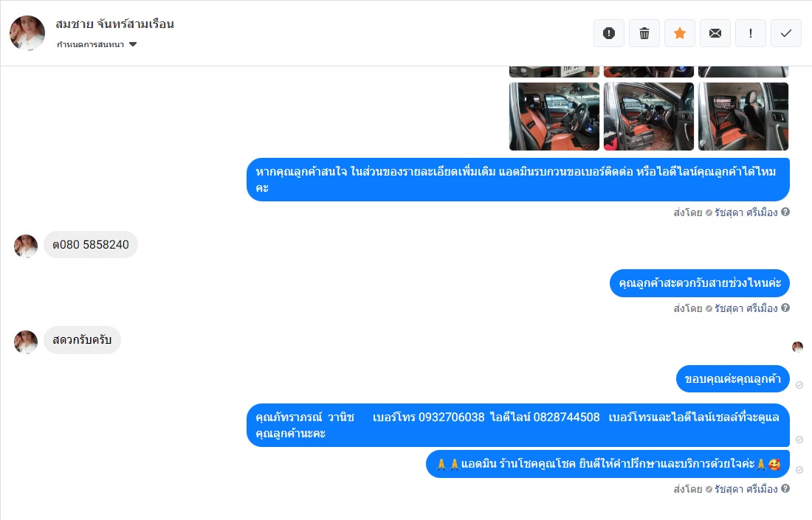Toggle the orange star follow-up icon
The image size is (812, 520).
[680, 33]
